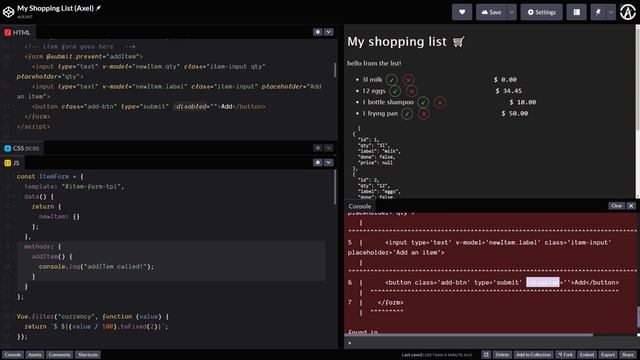
Task: Click the highlighted disabled attribute in console
Action: [542, 282]
